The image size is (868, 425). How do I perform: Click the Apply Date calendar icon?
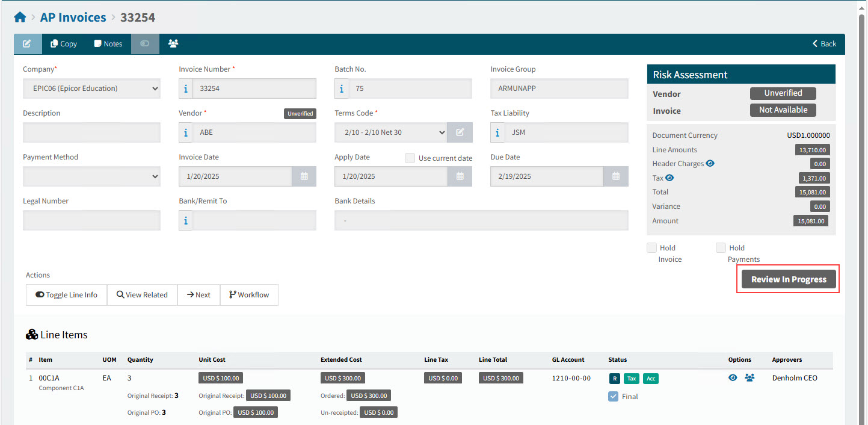coord(460,176)
